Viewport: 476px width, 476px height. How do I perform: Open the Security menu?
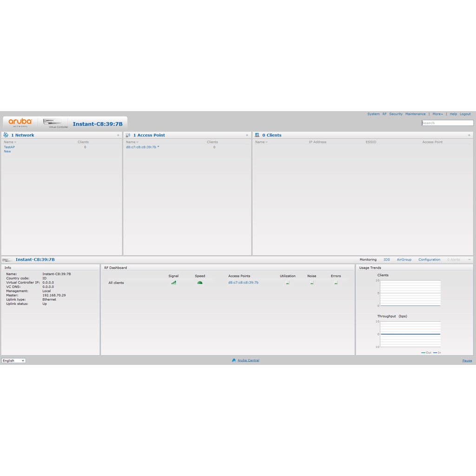(396, 114)
